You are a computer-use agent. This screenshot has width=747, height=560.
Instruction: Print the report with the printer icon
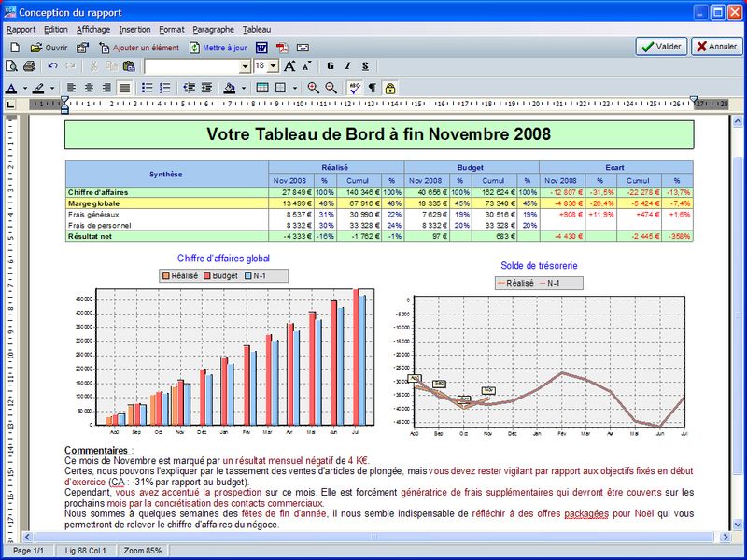point(30,65)
